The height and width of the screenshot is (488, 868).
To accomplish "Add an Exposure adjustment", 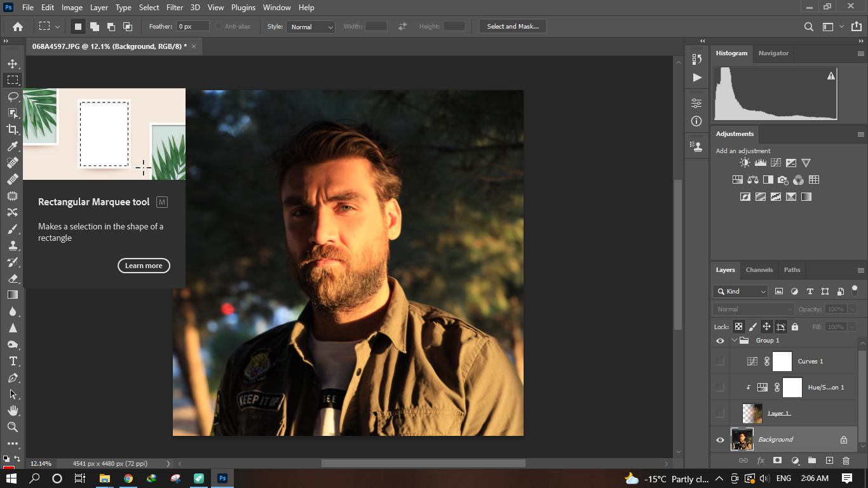I will point(790,163).
